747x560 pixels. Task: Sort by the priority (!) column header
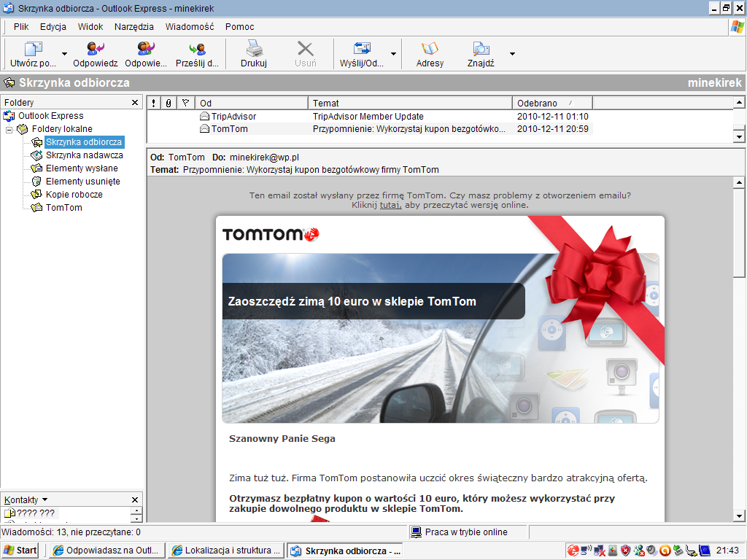[153, 103]
